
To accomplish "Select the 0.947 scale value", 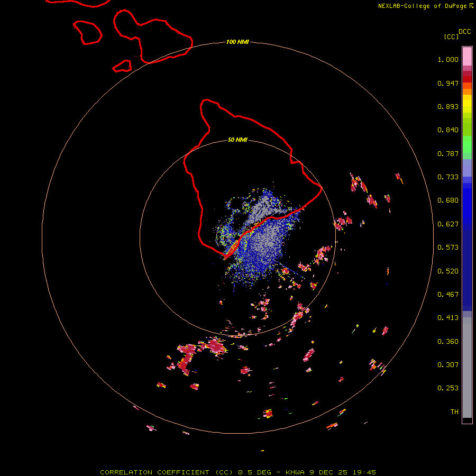I will coord(448,83).
